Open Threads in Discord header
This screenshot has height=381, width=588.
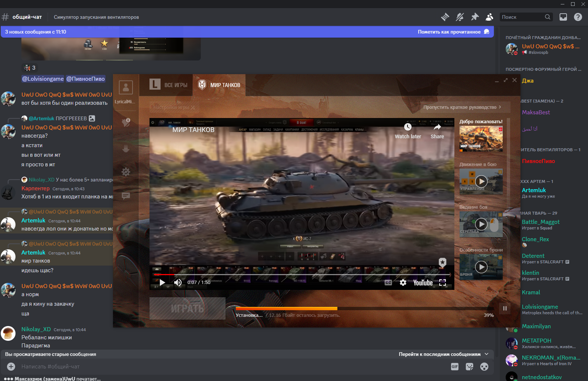445,17
